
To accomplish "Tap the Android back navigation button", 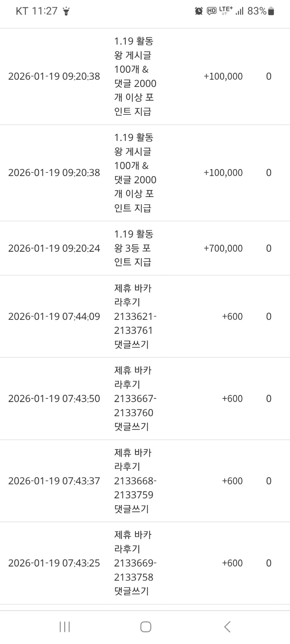I will tap(227, 627).
